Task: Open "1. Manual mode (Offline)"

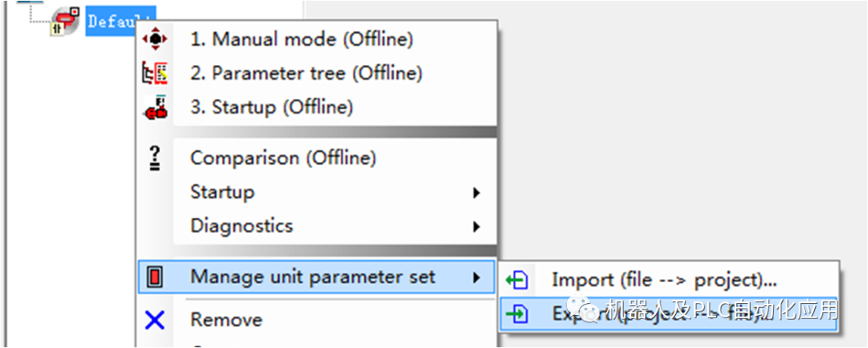Action: [301, 39]
